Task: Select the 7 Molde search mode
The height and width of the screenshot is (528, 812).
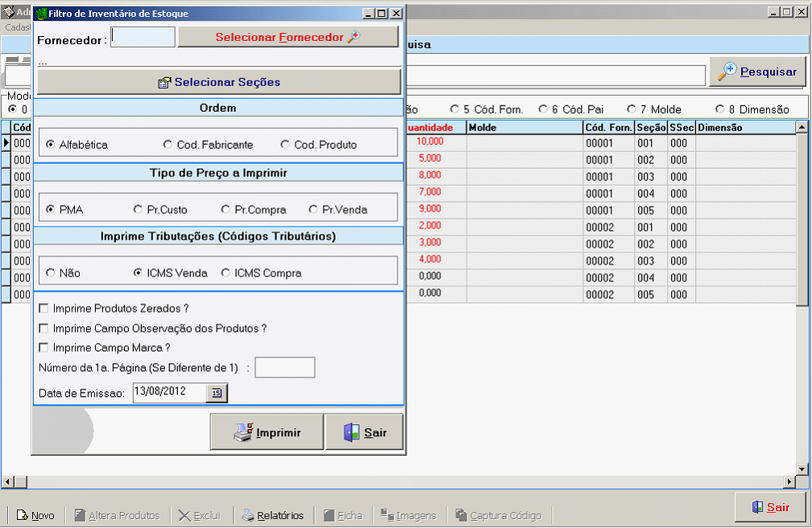Action: coord(632,109)
